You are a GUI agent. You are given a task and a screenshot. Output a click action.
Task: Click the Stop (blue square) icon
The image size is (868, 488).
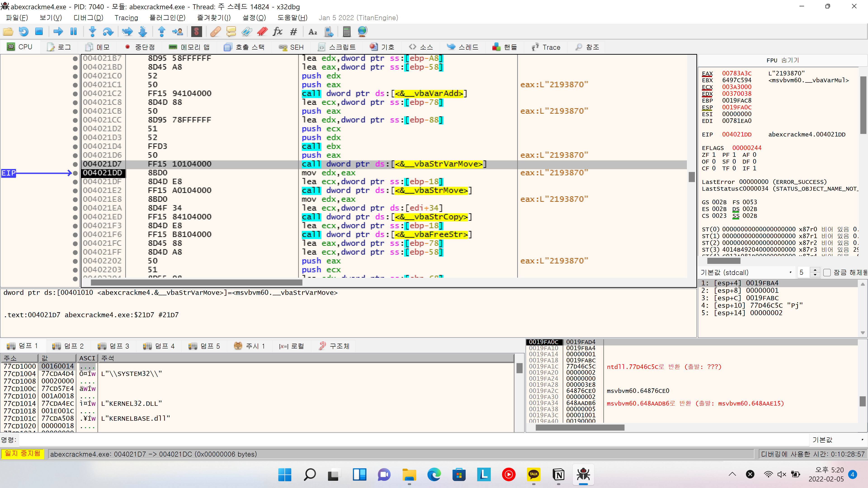coord(39,32)
